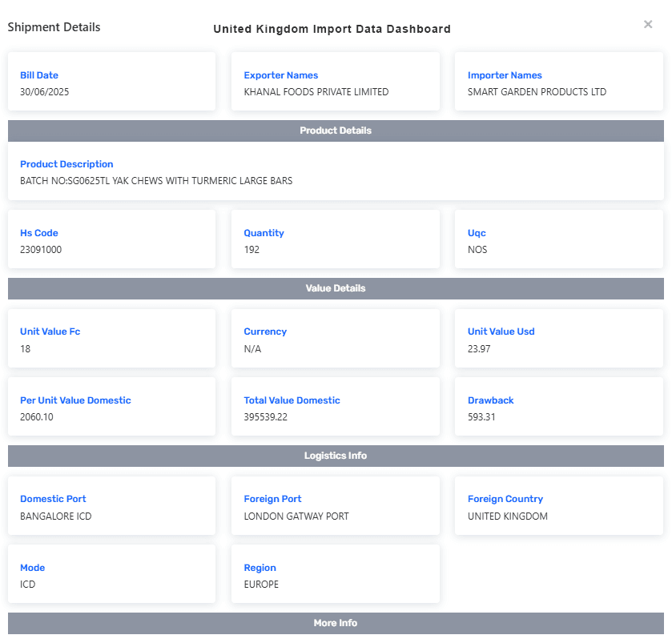Click the Product Details section header
The image size is (672, 643).
336,131
